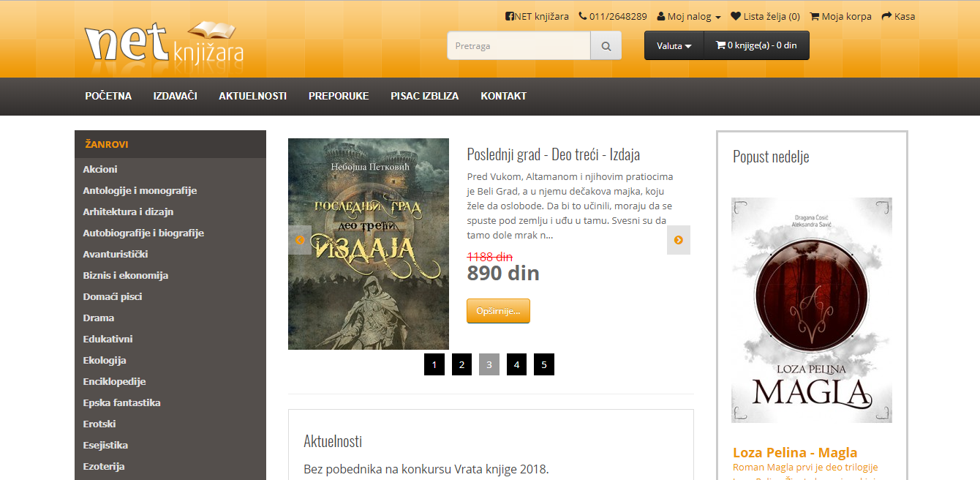The height and width of the screenshot is (480, 980).
Task: Focus the Pretraga search field
Action: (519, 45)
